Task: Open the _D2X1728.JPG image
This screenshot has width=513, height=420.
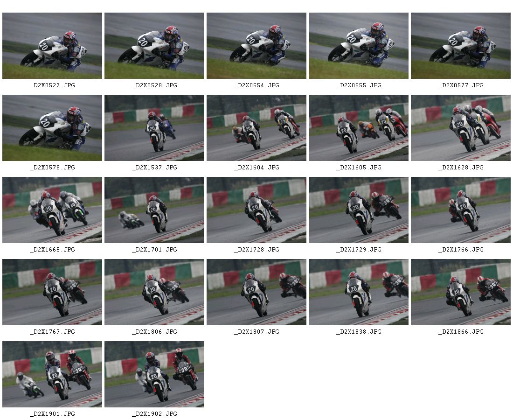Action: pos(256,210)
